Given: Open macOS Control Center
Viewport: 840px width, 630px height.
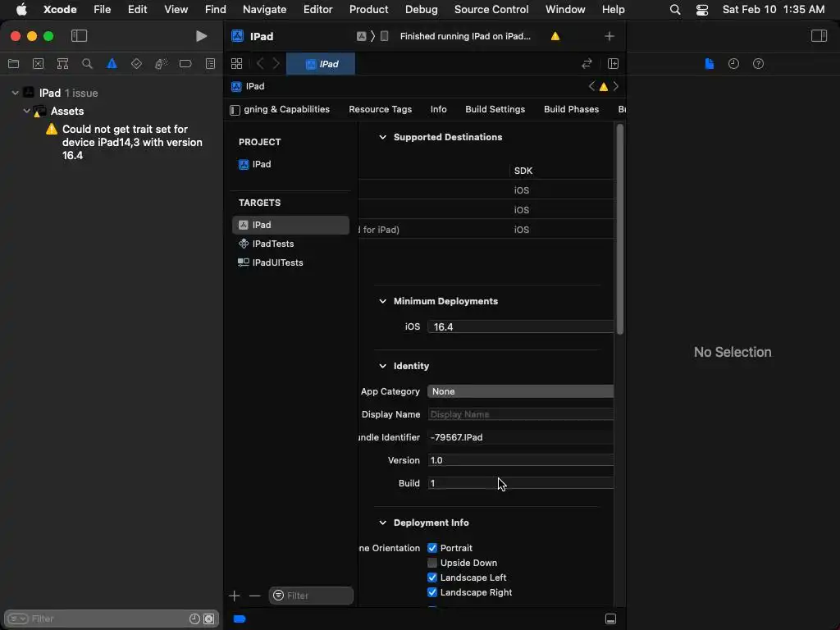Looking at the screenshot, I should click(x=702, y=10).
